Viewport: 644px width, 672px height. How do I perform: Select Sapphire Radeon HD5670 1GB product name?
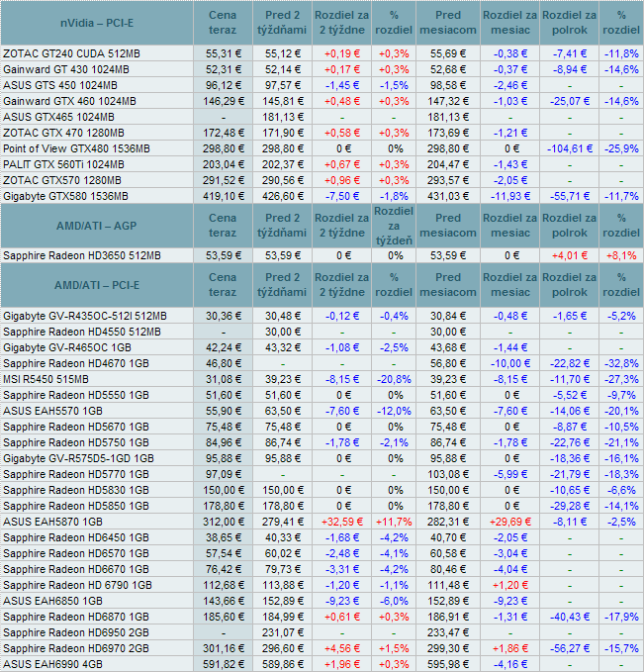point(76,428)
